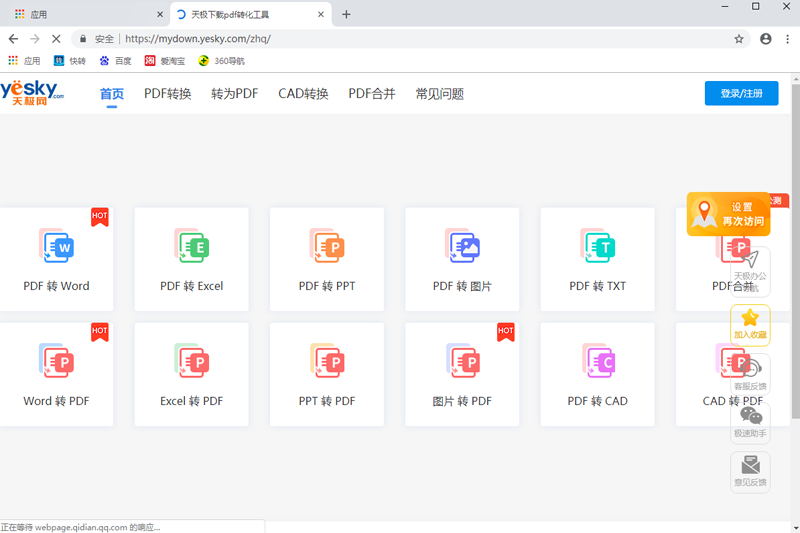800x533 pixels.
Task: Click the Excel 转 PDF label text
Action: click(192, 401)
